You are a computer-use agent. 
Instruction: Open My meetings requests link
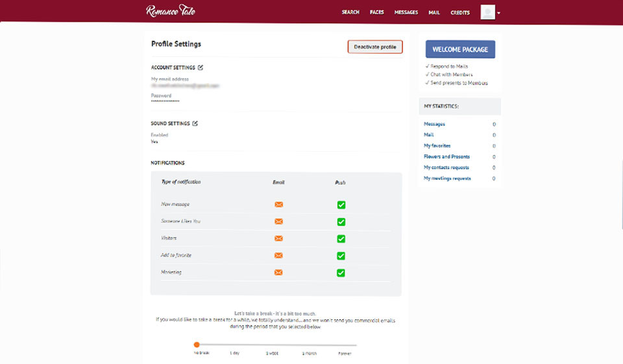[447, 178]
